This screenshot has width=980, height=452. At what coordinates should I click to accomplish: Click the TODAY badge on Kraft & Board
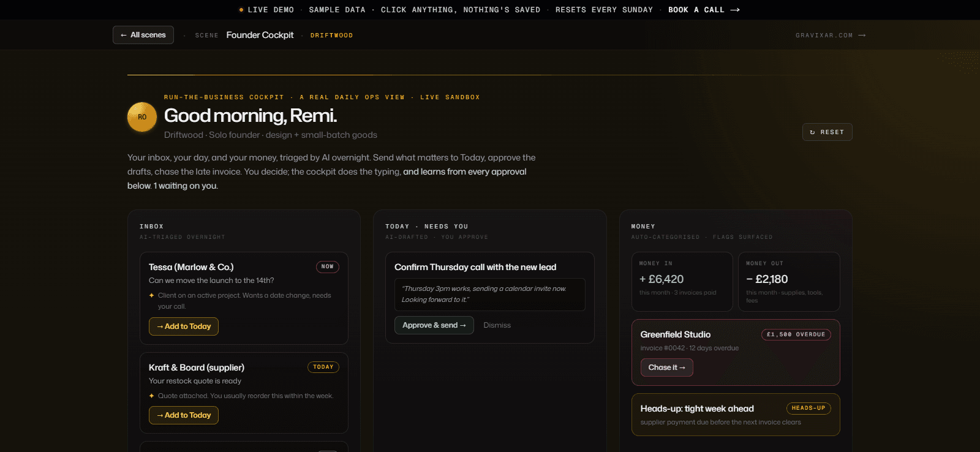pos(323,367)
